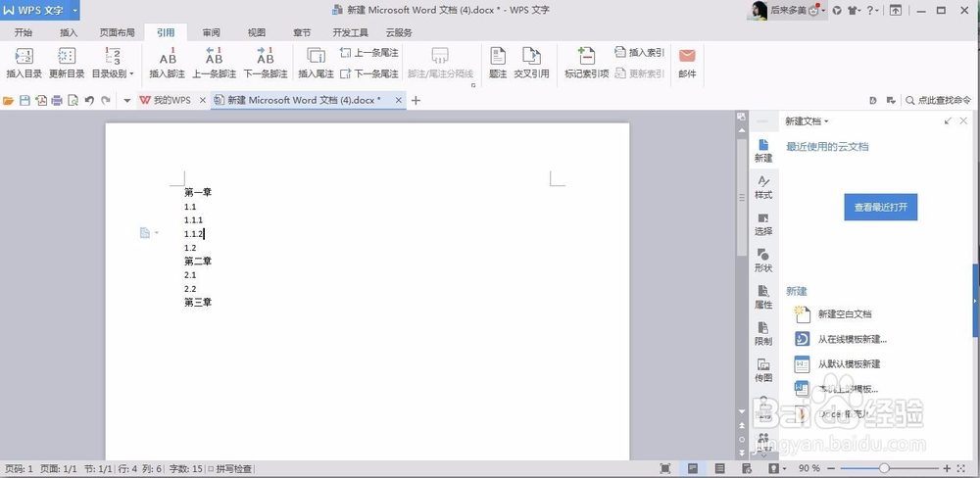The width and height of the screenshot is (980, 478).
Task: Switch to the 插入 ribbon tab
Action: click(69, 32)
